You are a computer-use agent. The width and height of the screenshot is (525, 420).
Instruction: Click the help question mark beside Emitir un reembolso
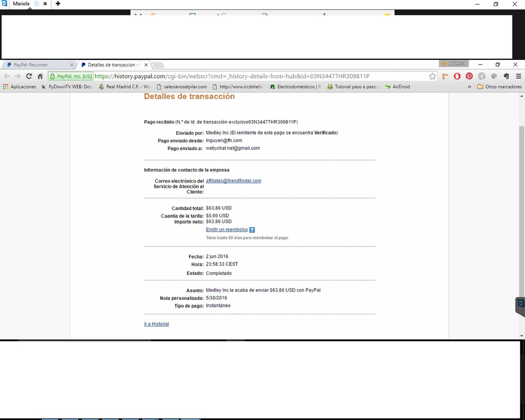[x=252, y=230]
